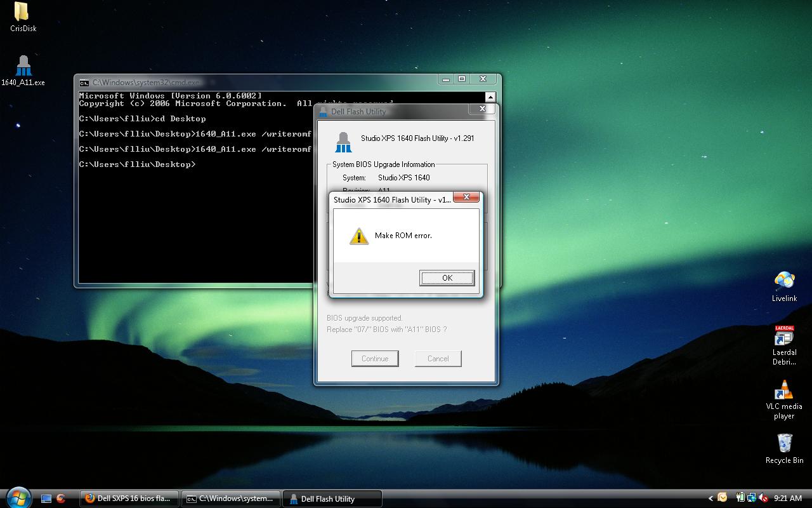Click "Replace "07/" BIOS with "A11" BIOS ?" text

tap(387, 330)
